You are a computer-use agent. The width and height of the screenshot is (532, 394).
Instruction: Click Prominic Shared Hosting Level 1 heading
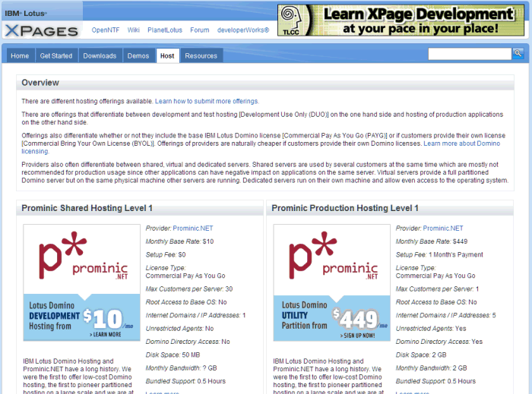pos(87,208)
